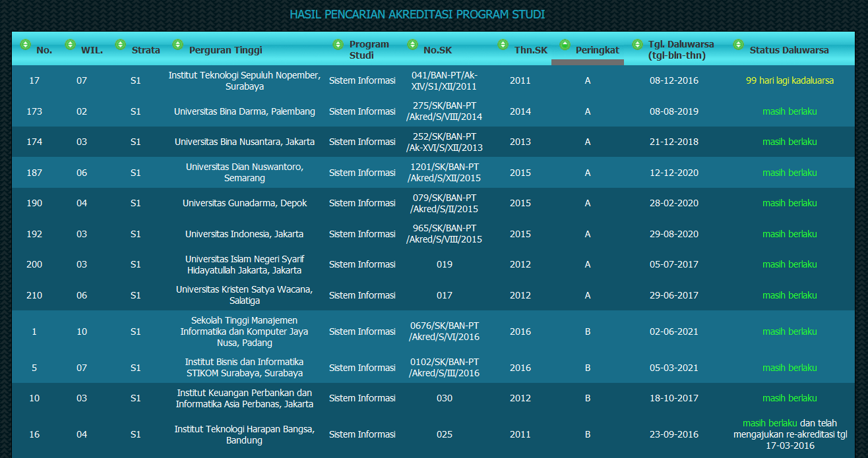This screenshot has height=458, width=868.
Task: Sort by Thn.SK header text
Action: [531, 50]
